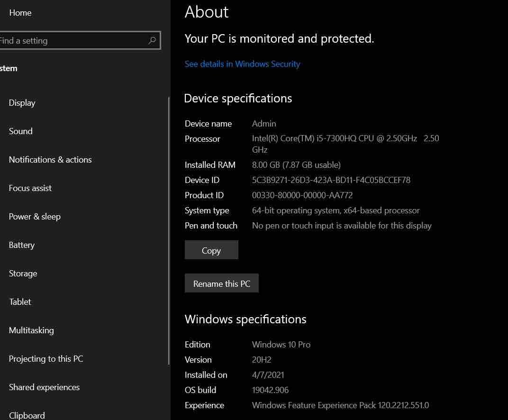
Task: Select Tablet settings entry
Action: 20,302
